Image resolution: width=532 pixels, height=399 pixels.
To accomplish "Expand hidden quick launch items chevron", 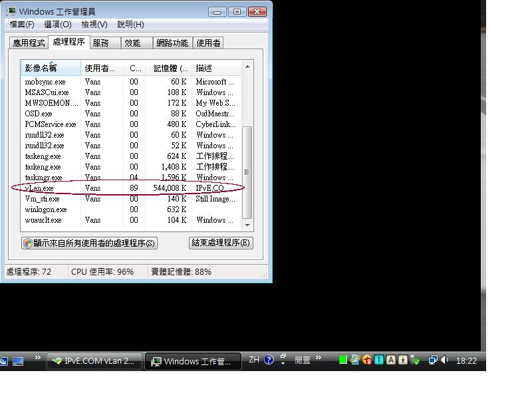I will coord(38,358).
